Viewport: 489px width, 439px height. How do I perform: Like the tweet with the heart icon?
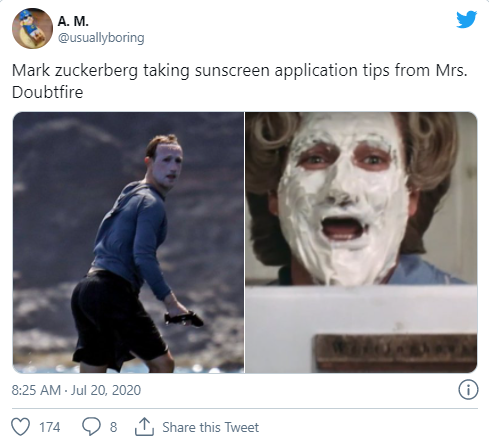[21, 427]
